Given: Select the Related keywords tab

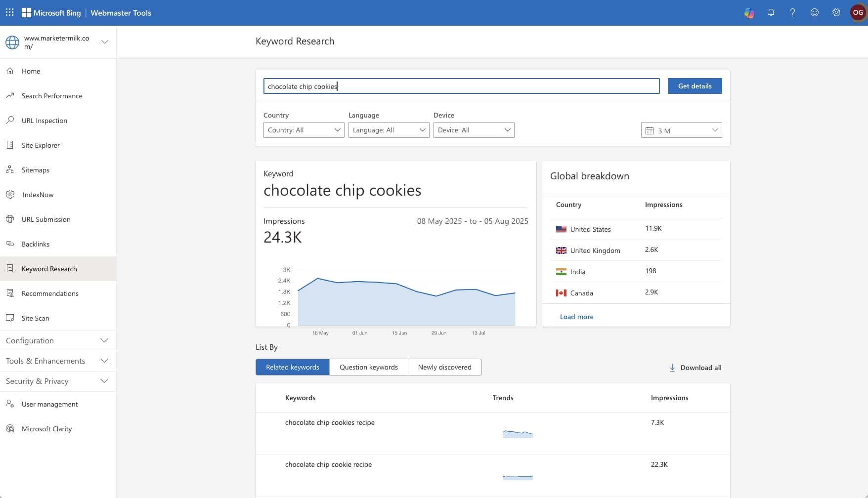Looking at the screenshot, I should (x=293, y=367).
